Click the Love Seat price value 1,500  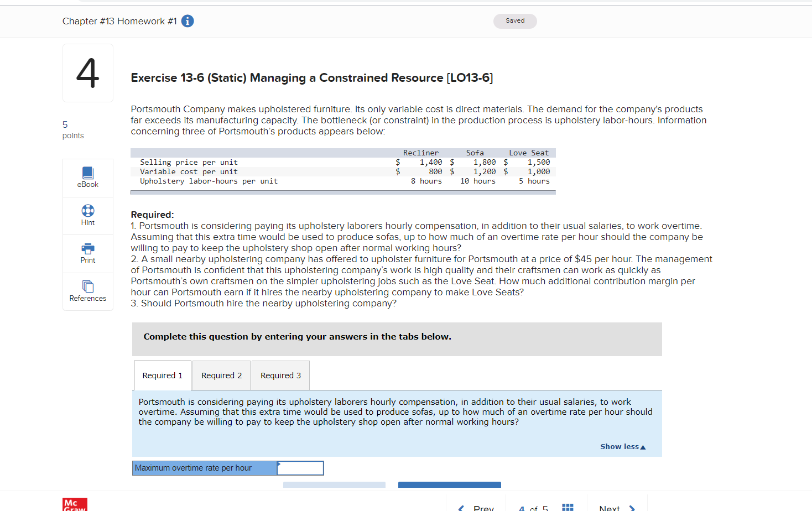pos(539,162)
